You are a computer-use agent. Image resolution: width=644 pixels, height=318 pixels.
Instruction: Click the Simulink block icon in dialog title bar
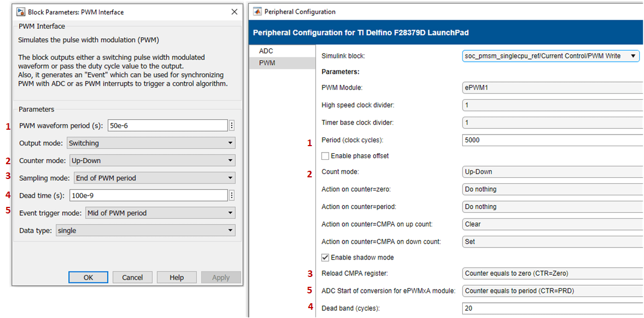point(21,12)
